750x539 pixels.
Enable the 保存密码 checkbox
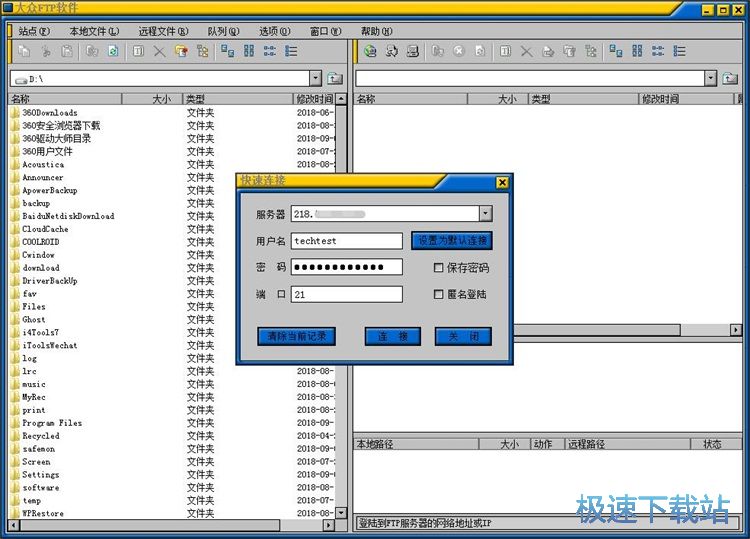tap(438, 267)
